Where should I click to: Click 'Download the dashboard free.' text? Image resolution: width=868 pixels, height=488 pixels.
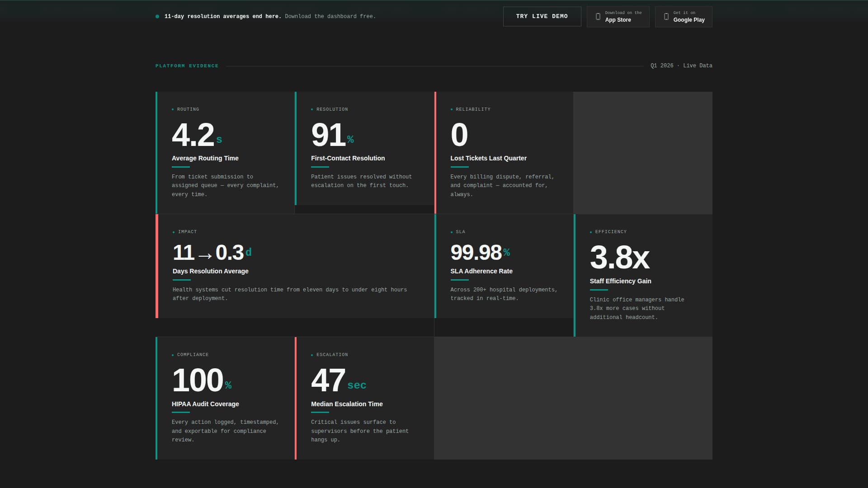(x=330, y=16)
